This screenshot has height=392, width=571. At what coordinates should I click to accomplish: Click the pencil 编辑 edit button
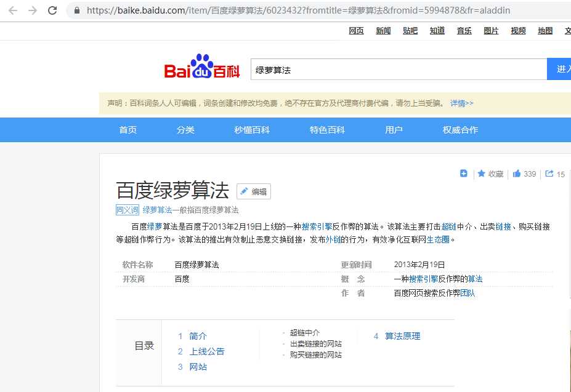pos(254,191)
